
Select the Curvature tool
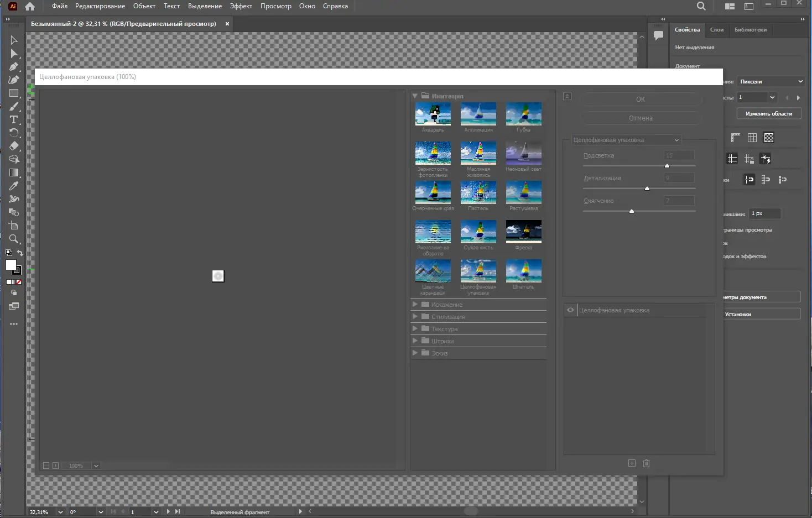14,80
